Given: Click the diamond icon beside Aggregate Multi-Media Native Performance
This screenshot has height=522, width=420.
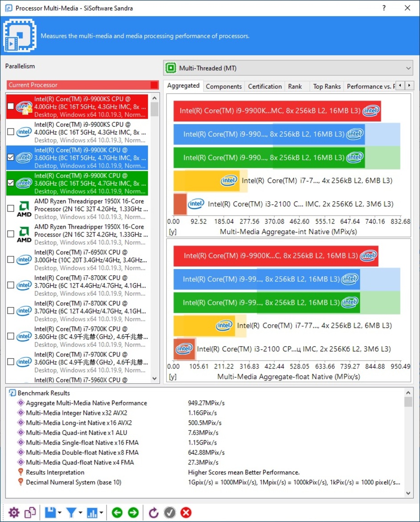Looking at the screenshot, I should pos(21,403).
